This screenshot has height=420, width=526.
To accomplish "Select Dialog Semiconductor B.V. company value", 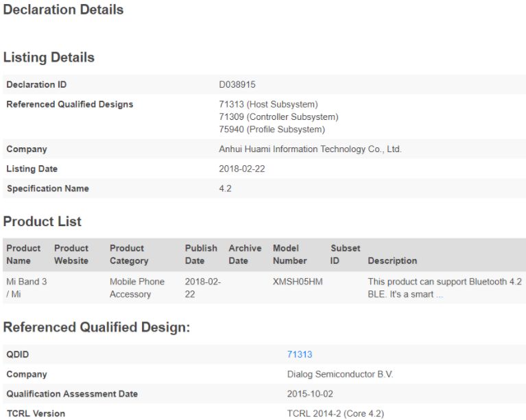I will coord(340,374).
